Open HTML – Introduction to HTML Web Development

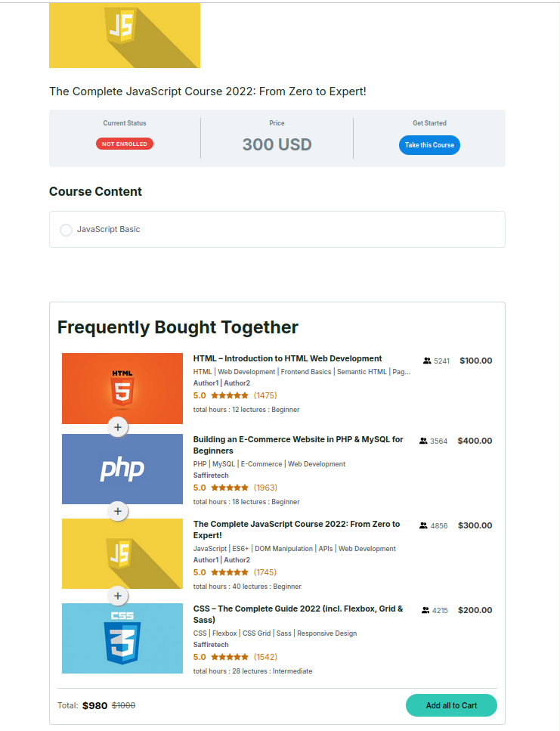[x=287, y=359]
